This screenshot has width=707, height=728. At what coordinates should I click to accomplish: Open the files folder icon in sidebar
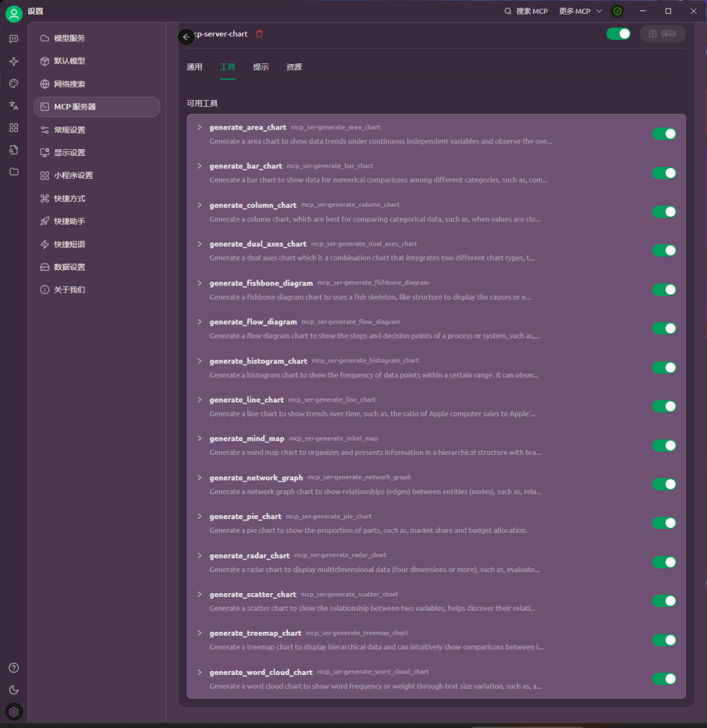click(x=14, y=172)
